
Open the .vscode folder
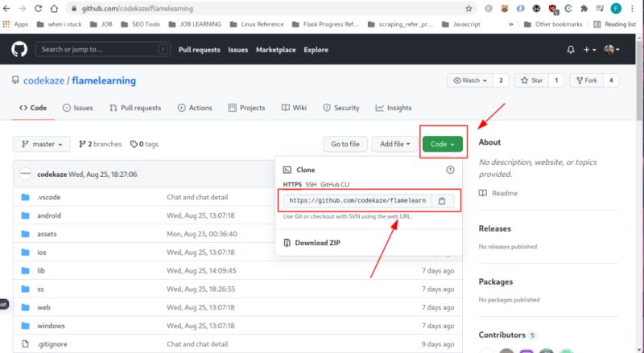coord(49,197)
